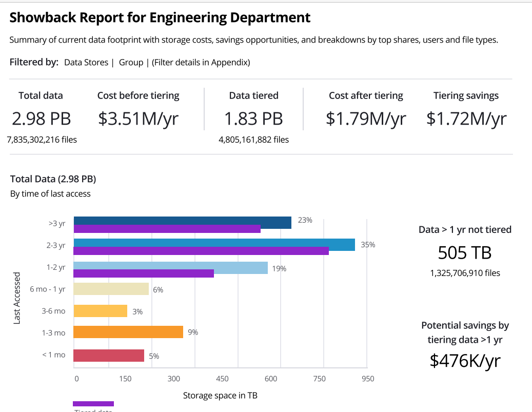Click the beige 6 mo - 1 yr bar
The image size is (532, 412).
(x=111, y=289)
